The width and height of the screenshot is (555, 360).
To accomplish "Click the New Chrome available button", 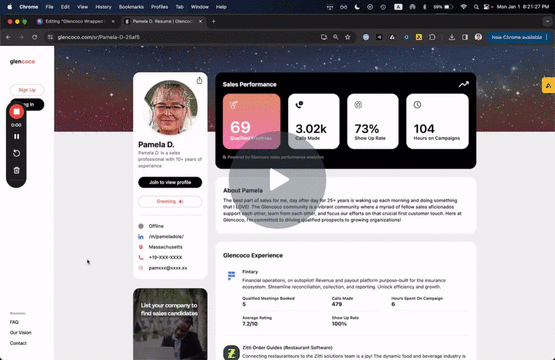I will click(517, 37).
